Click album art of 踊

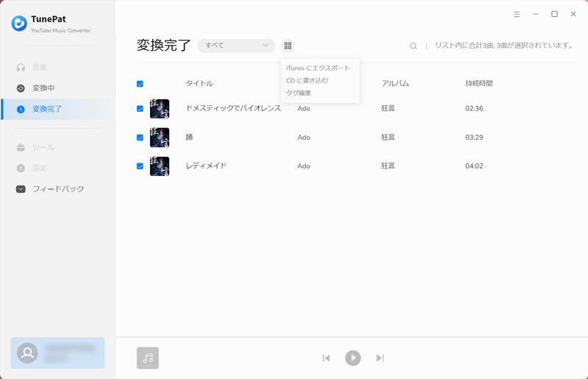coord(159,138)
